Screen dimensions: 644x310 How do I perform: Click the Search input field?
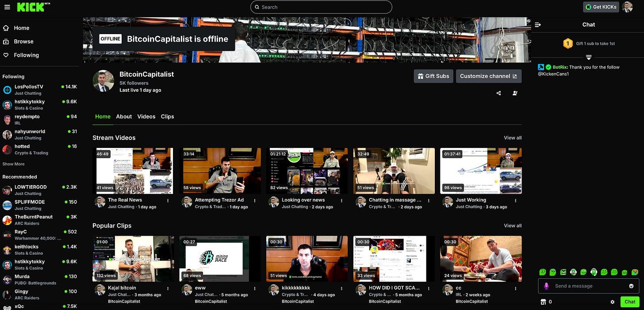tap(321, 7)
